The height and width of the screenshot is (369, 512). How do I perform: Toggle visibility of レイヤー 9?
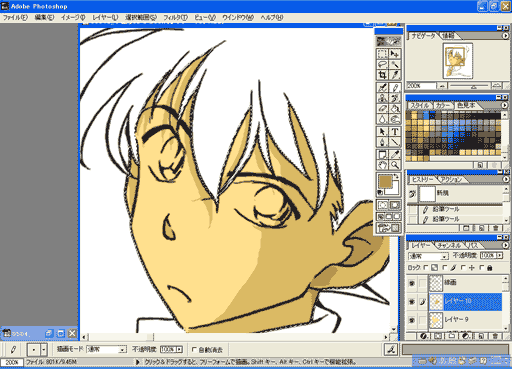tap(412, 320)
